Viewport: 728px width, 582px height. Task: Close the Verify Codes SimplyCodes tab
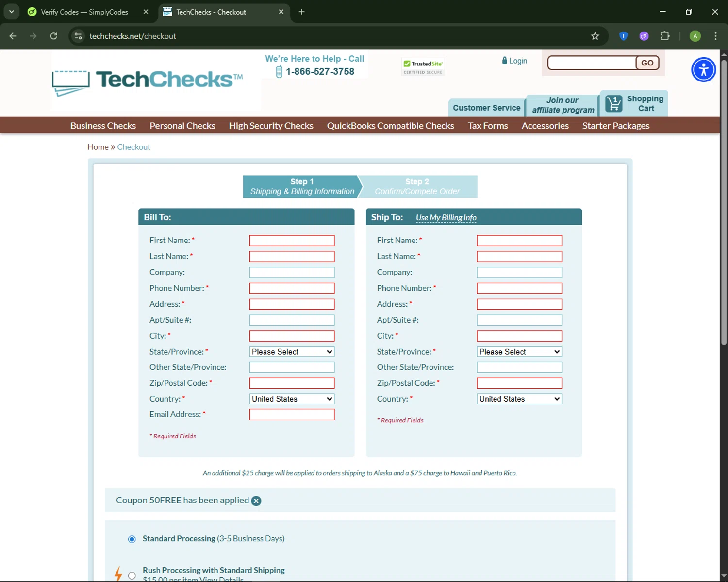[x=146, y=12]
